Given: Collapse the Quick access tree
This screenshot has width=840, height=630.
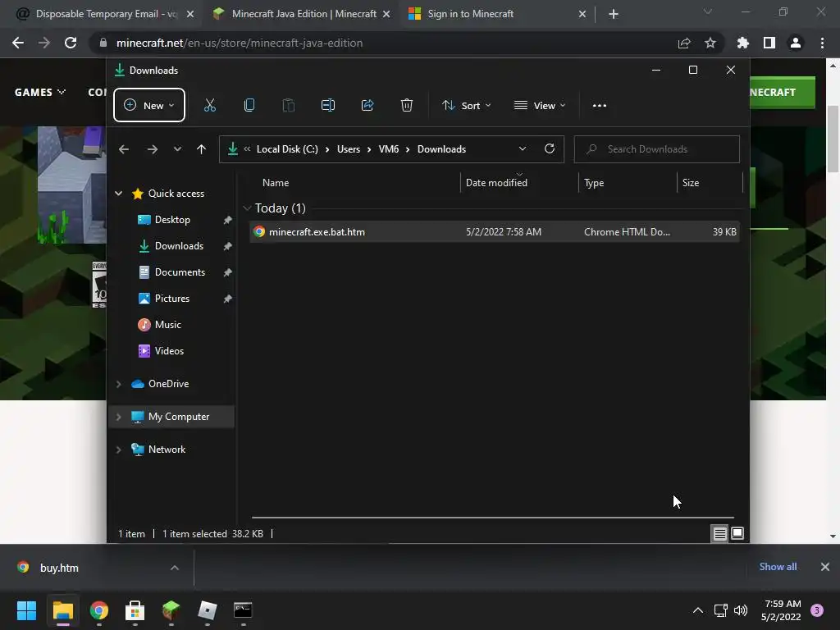Looking at the screenshot, I should pos(118,194).
